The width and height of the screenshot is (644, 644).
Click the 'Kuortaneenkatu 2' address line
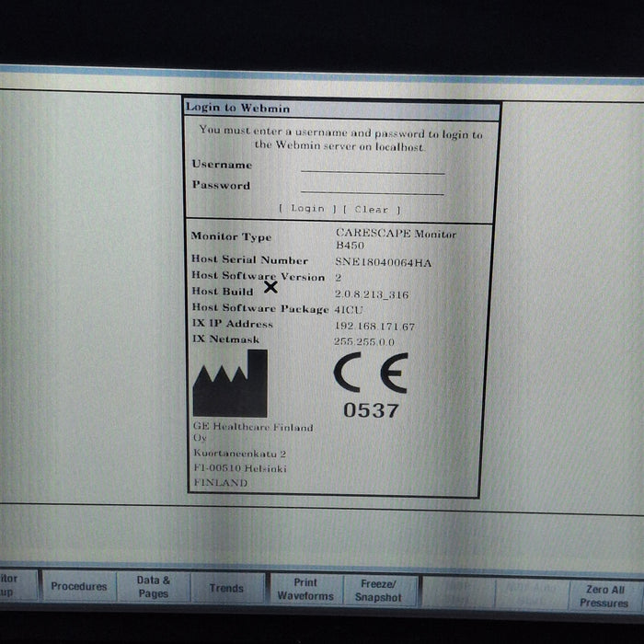click(x=239, y=454)
